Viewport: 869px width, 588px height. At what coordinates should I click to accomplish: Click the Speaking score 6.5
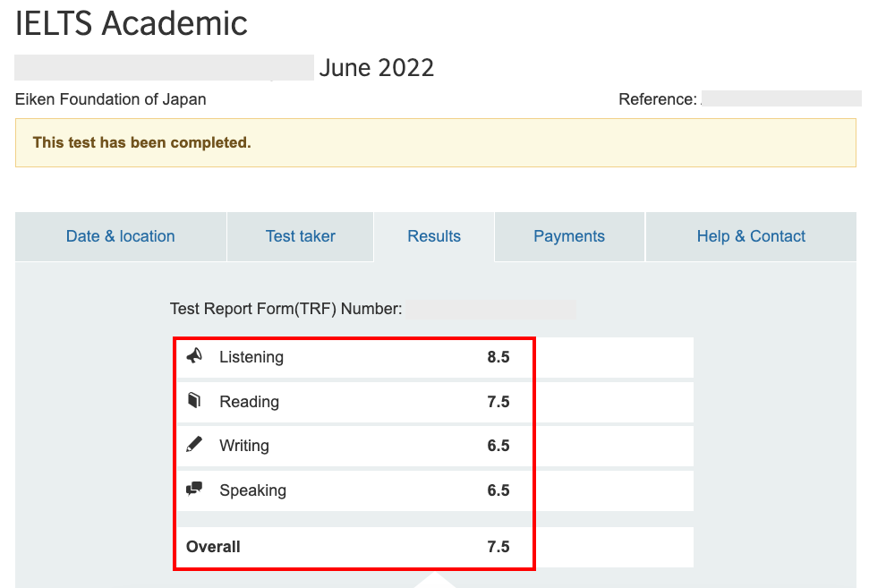pyautogui.click(x=498, y=490)
